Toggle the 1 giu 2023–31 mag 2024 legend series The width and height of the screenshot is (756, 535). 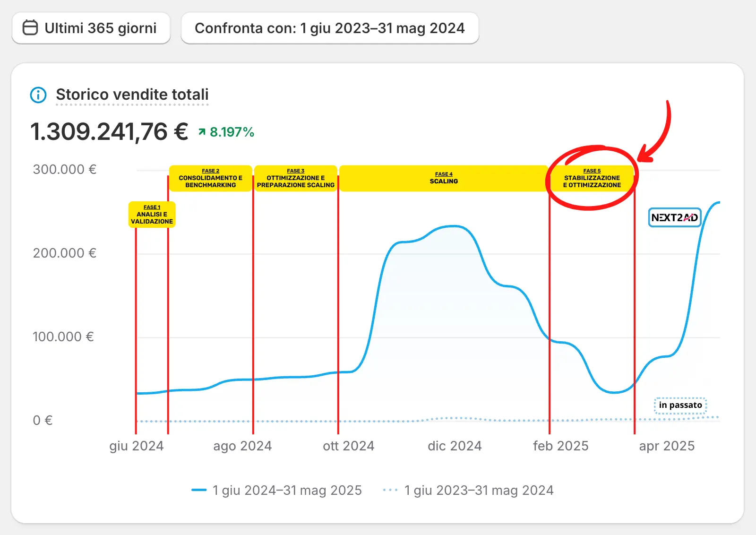(478, 491)
